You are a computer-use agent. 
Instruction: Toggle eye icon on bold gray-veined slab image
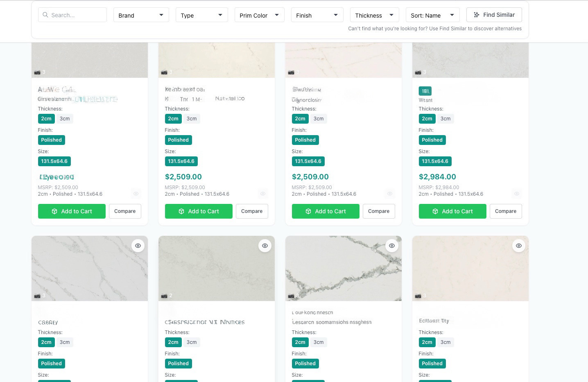point(392,246)
